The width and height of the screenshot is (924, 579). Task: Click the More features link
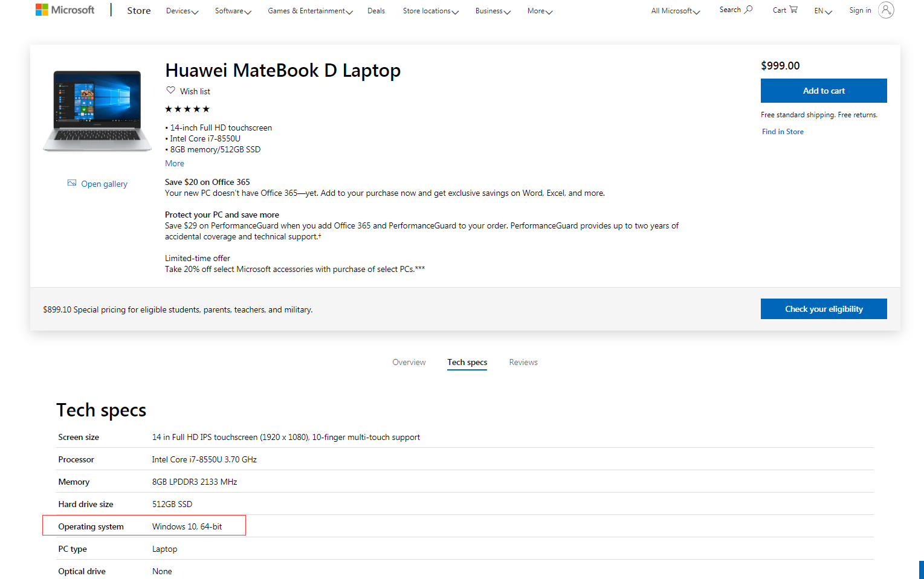[x=175, y=164]
